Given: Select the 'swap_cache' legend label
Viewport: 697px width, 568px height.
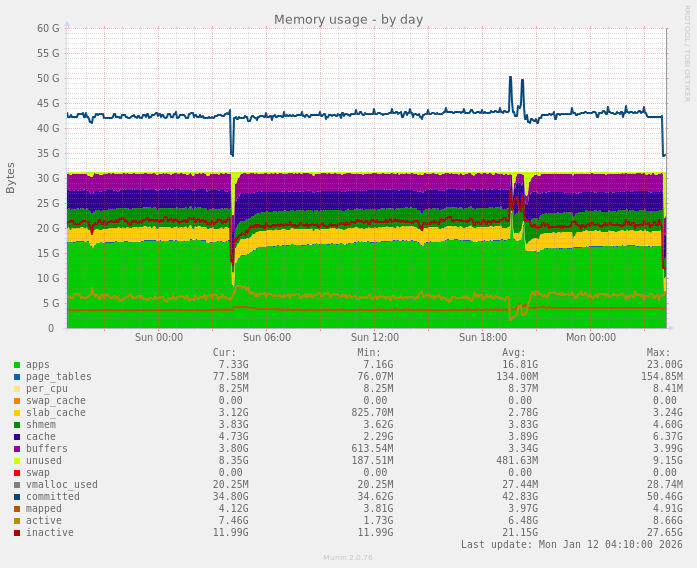Looking at the screenshot, I should tap(56, 401).
